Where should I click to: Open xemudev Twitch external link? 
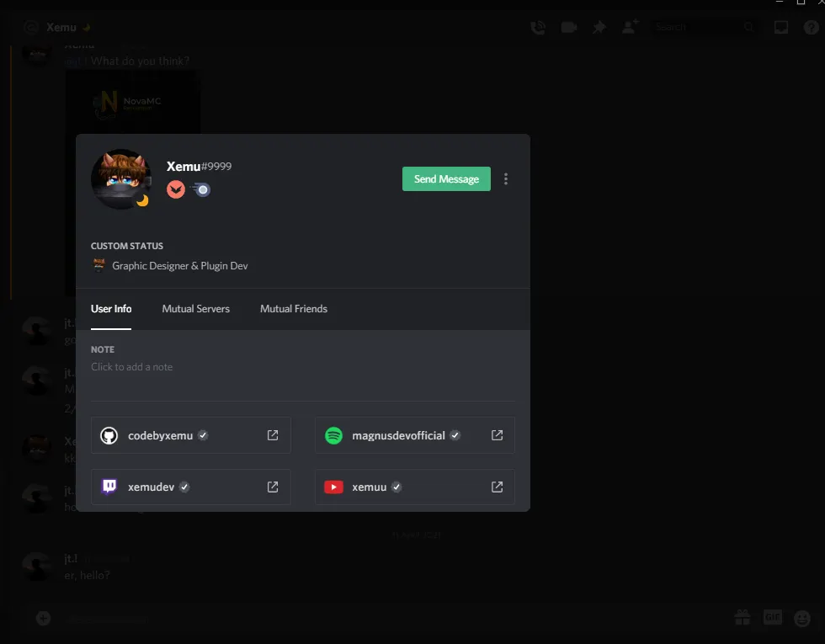(273, 487)
